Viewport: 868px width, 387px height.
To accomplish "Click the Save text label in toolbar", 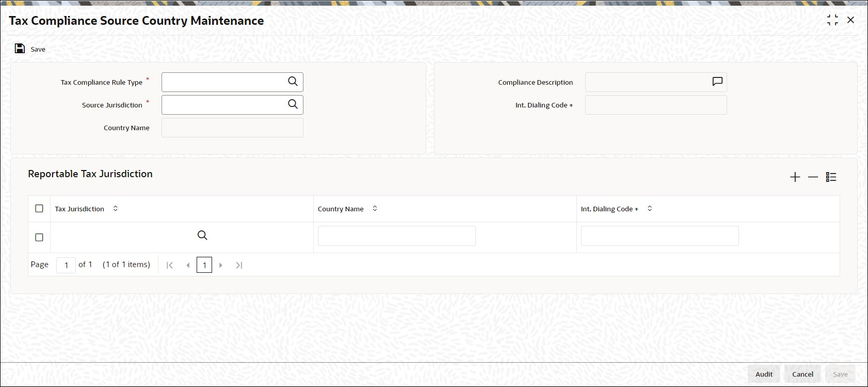I will point(38,49).
